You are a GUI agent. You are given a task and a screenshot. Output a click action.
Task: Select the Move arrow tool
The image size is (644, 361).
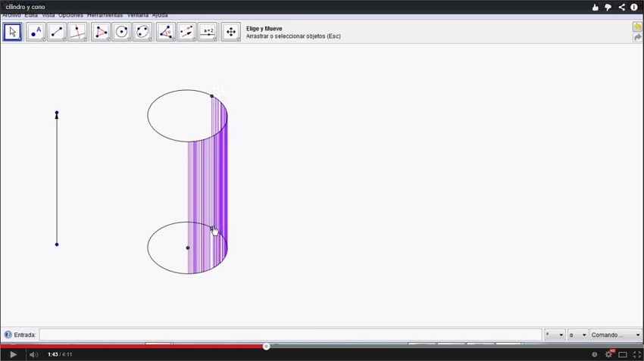pyautogui.click(x=12, y=32)
